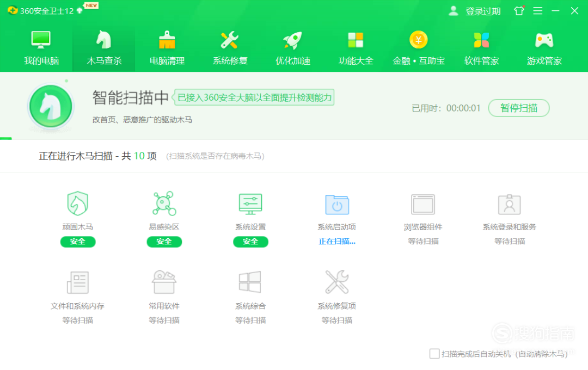
Task: Open the 系统修复 wrench icon
Action: 230,40
